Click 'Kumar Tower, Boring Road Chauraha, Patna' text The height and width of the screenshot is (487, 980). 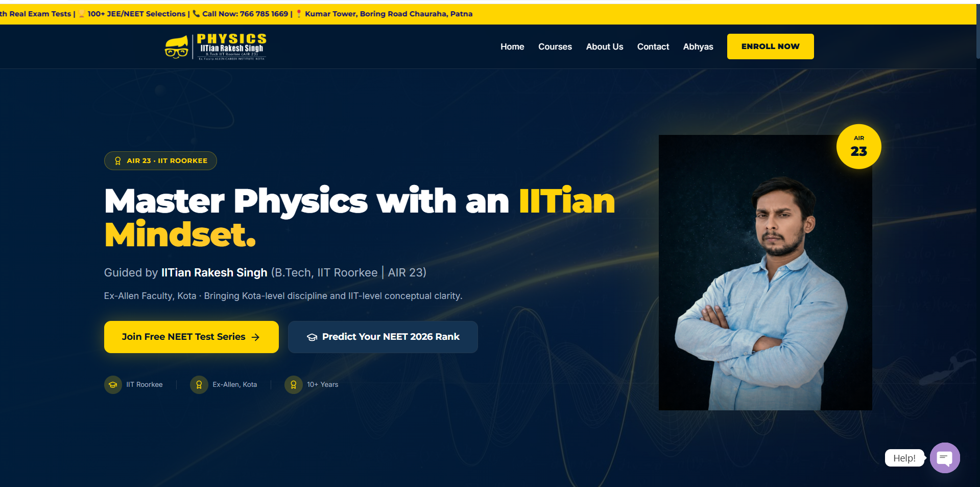tap(389, 14)
